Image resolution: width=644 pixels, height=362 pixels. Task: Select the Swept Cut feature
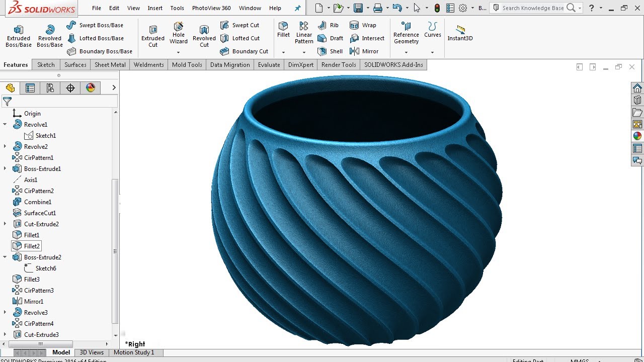tap(240, 25)
